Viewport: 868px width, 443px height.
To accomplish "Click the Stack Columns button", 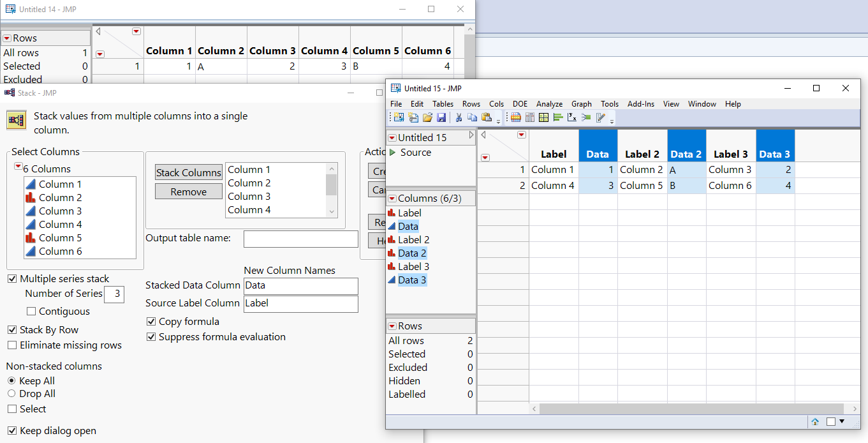I will coord(188,172).
